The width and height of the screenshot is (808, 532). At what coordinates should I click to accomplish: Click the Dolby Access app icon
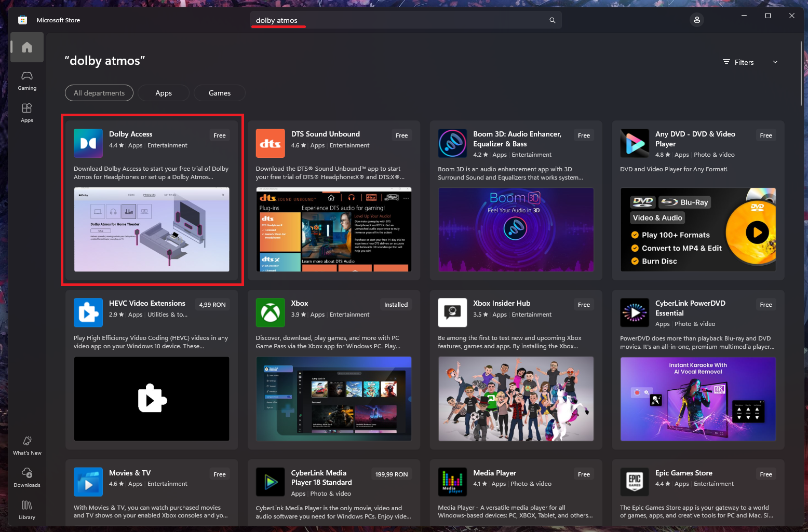point(88,143)
